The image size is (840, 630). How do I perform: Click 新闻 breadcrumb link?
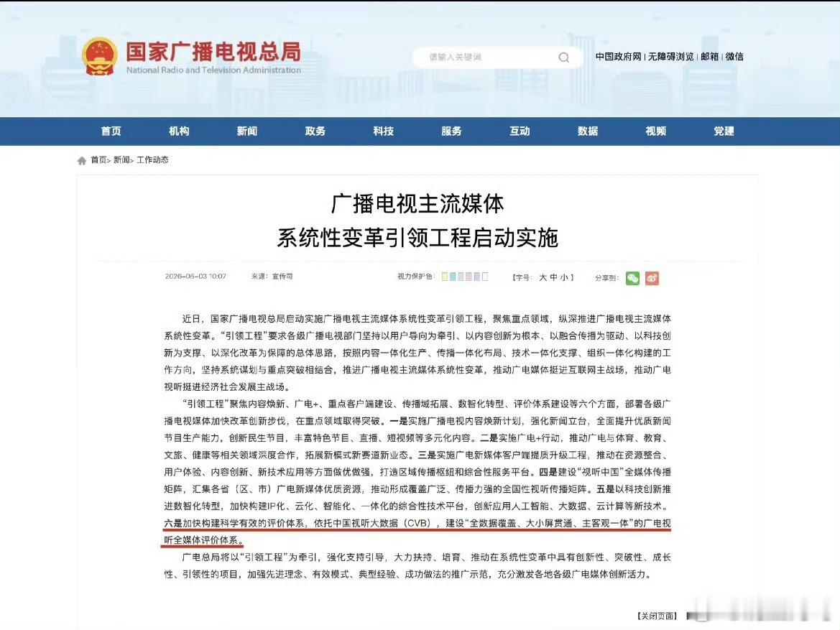121,159
